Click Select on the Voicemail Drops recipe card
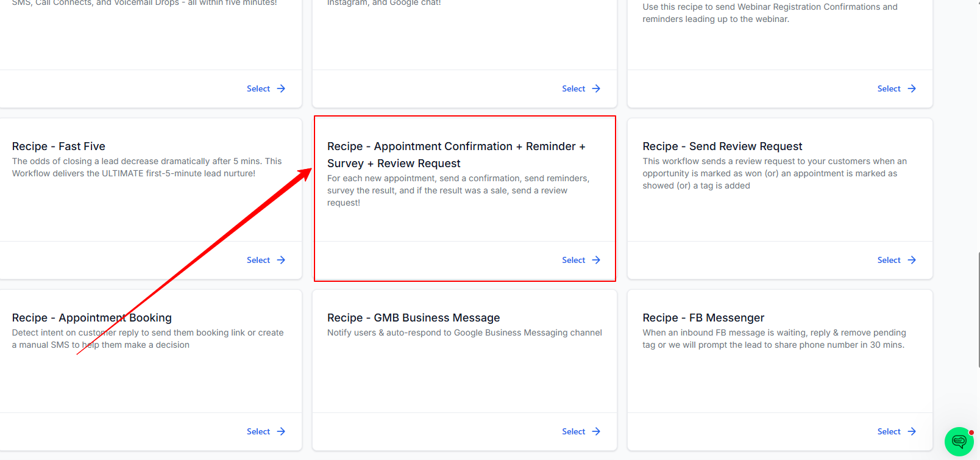This screenshot has width=980, height=460. [x=266, y=88]
